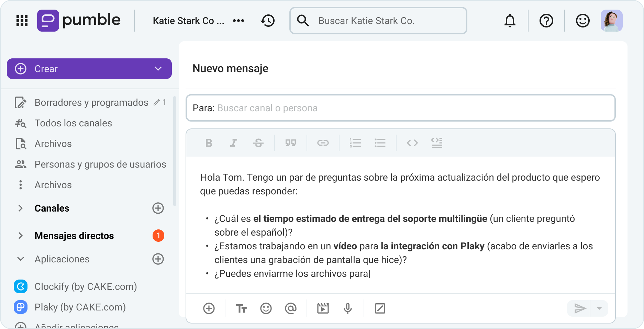Expand the Canales section
Screen dimensions: 644x329
click(21, 208)
